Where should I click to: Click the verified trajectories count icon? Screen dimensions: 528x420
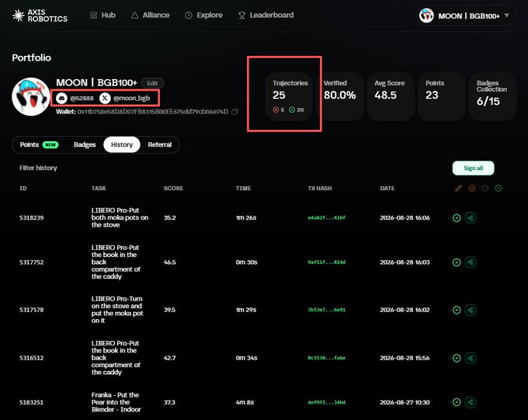[x=292, y=109]
